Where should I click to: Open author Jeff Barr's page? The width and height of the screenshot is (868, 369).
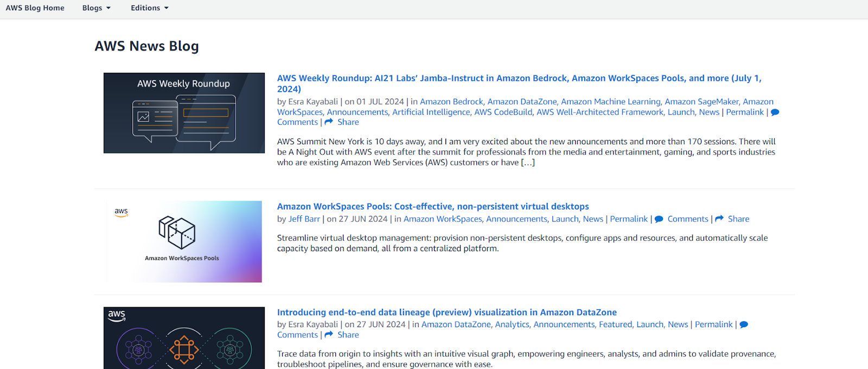point(304,219)
